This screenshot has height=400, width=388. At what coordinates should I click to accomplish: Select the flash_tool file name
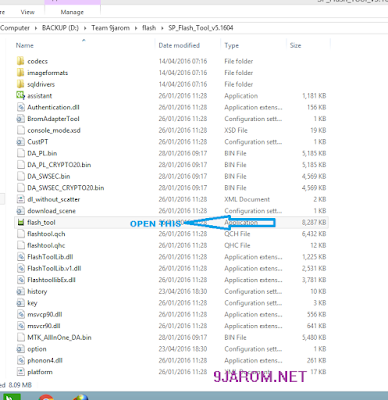point(41,222)
